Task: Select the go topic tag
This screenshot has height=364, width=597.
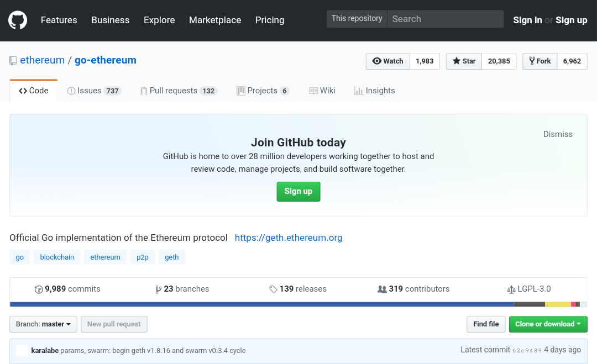Action: click(x=20, y=257)
